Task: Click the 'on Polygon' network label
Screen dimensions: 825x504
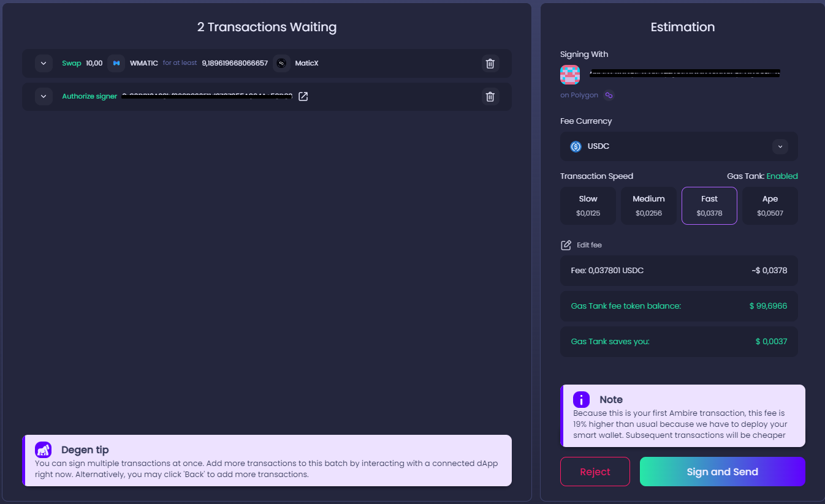Action: click(x=579, y=96)
